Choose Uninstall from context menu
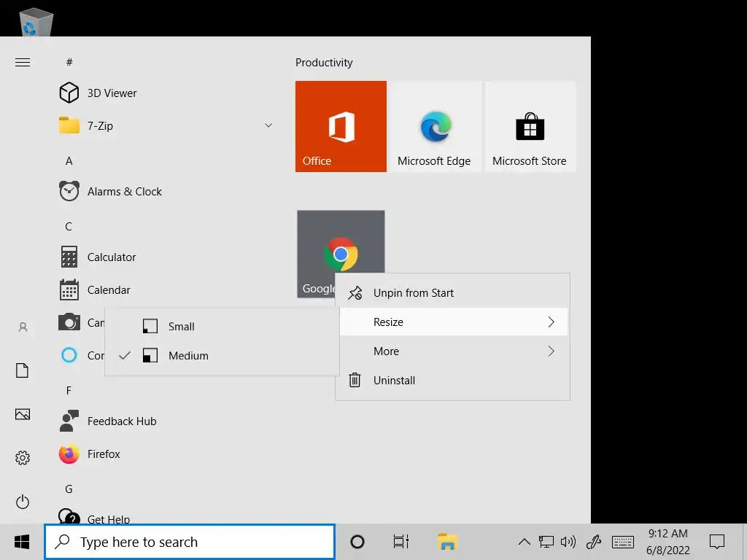Screen dimensions: 747x560 pyautogui.click(x=452, y=380)
